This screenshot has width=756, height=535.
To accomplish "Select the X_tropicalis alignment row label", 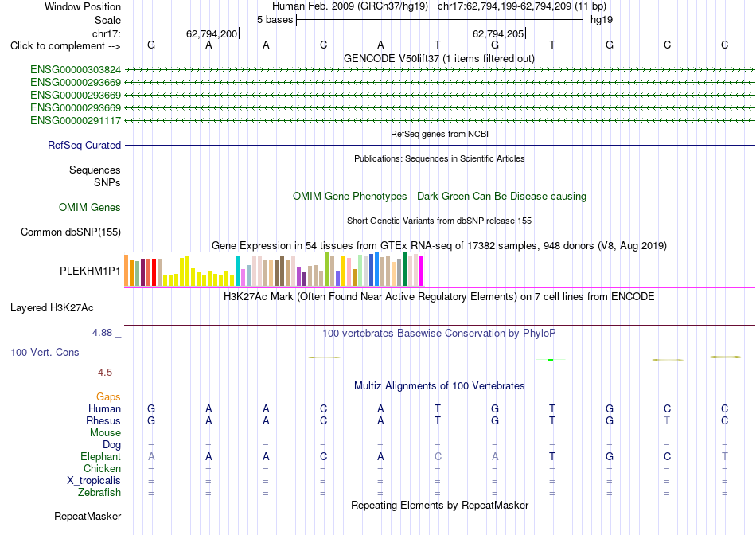I will pyautogui.click(x=94, y=481).
